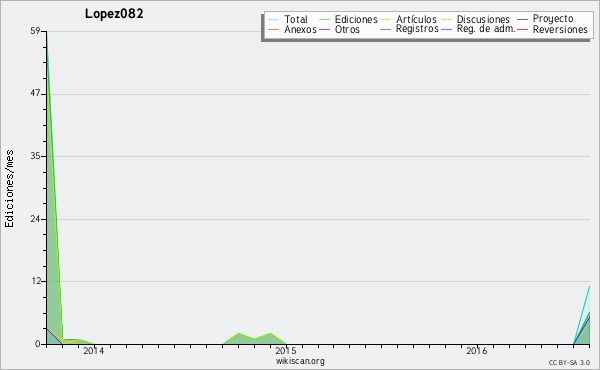Image resolution: width=600 pixels, height=370 pixels.
Task: Click the Ediciones/mes axis title
Action: coord(9,189)
